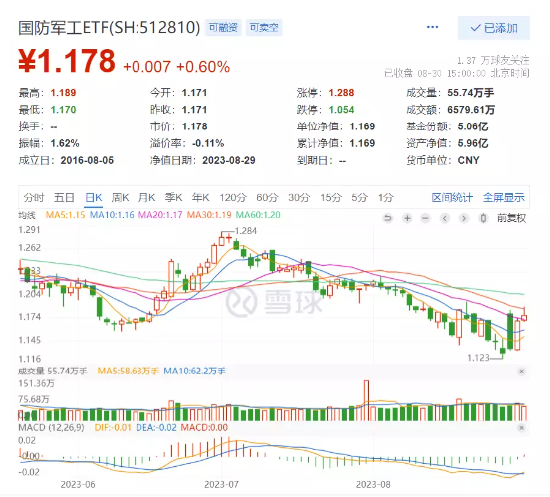This screenshot has height=497, width=550.
Task: Click the 全屏显示 fullscreen link
Action: coord(504,197)
